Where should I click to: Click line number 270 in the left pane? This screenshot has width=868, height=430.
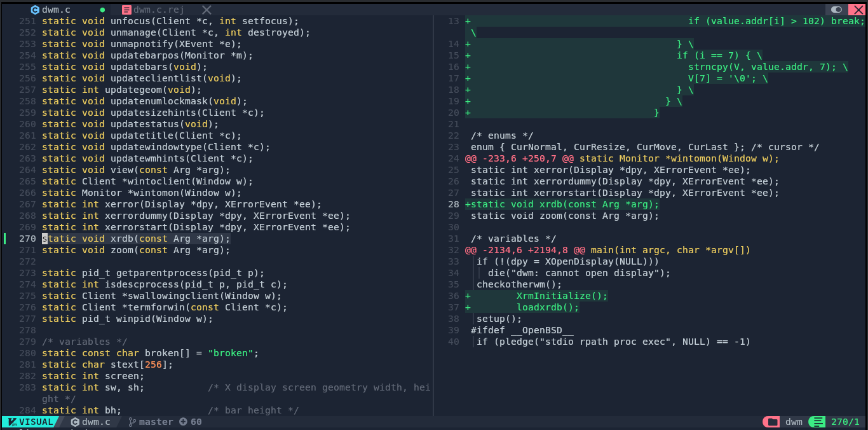27,239
